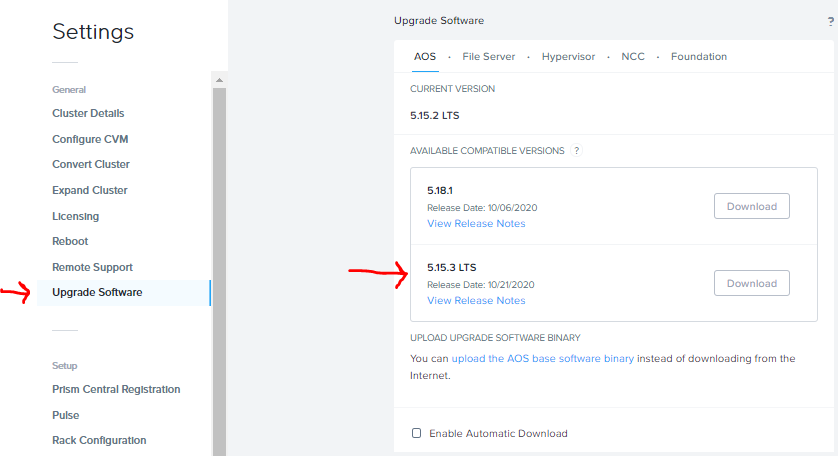Click the 5.15.3 LTS version title
This screenshot has height=456, width=838.
[x=452, y=267]
